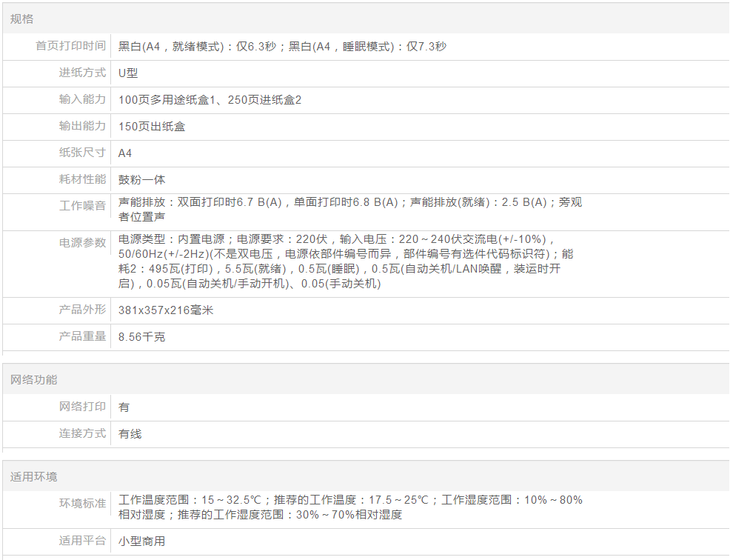
Task: Select the 有线 connection value
Action: pyautogui.click(x=130, y=434)
